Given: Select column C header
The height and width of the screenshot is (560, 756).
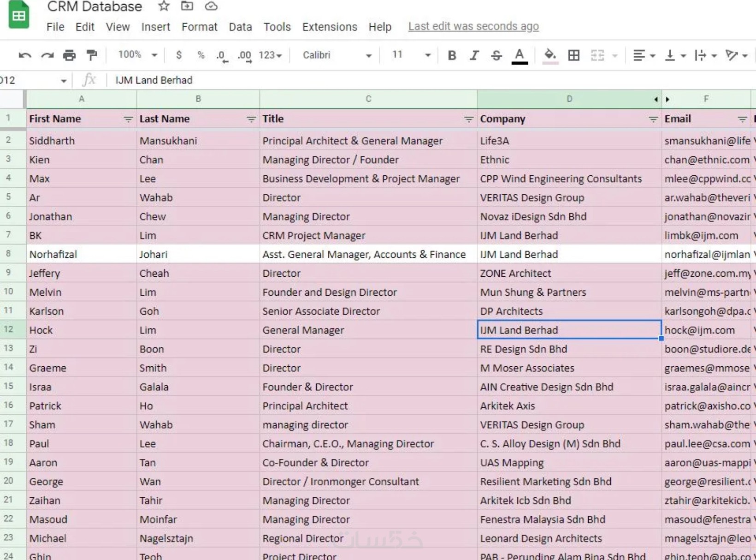Looking at the screenshot, I should pyautogui.click(x=368, y=99).
